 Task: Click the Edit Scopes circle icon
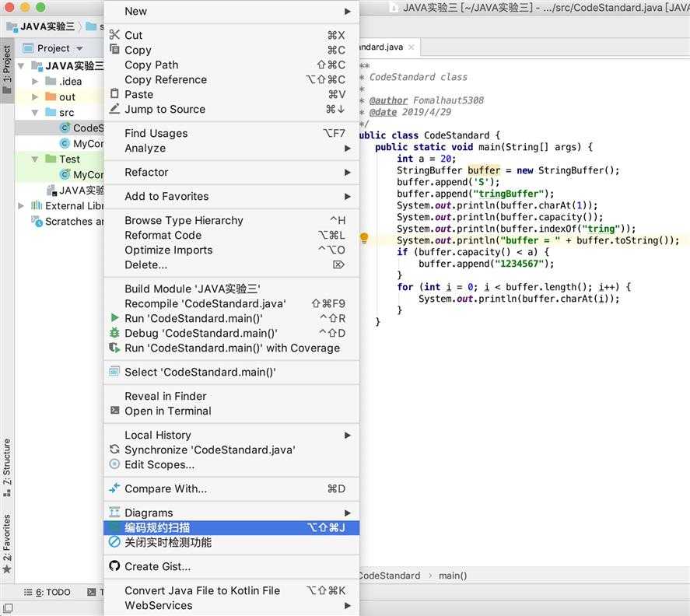pyautogui.click(x=114, y=464)
